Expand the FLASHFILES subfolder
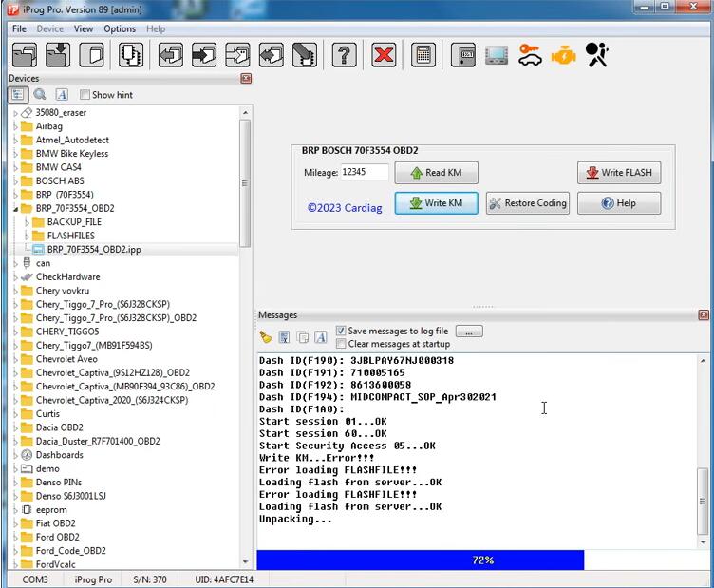714x588 pixels. [x=27, y=236]
